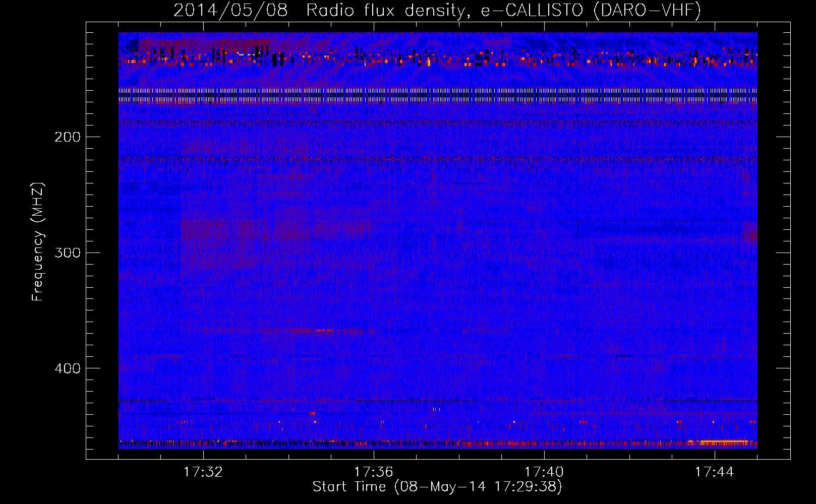
Task: Click the 17:44 time tick label
Action: 715,472
